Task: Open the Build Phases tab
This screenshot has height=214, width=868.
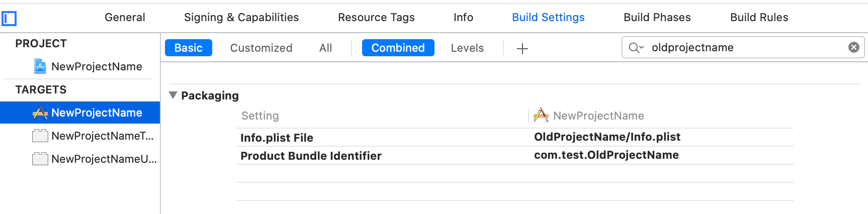Action: point(657,18)
